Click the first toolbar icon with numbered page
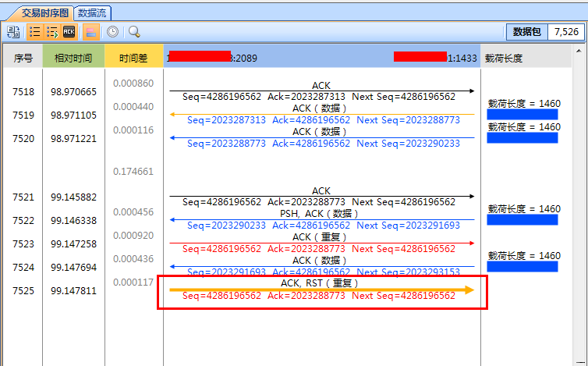588x366 pixels. [13, 32]
